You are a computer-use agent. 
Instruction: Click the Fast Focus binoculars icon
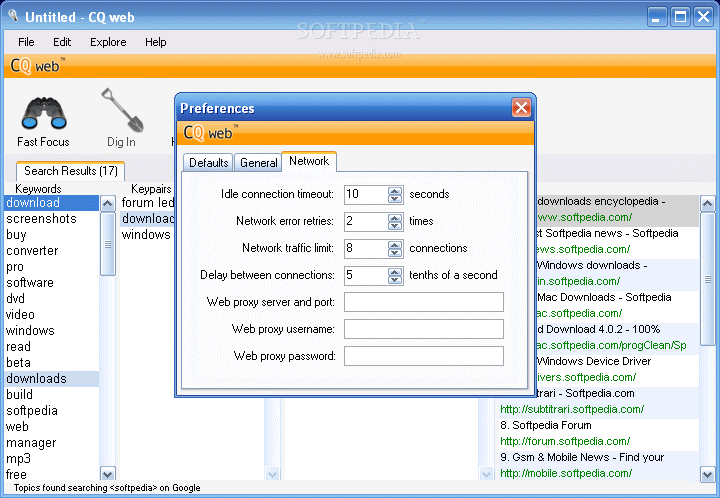(44, 113)
